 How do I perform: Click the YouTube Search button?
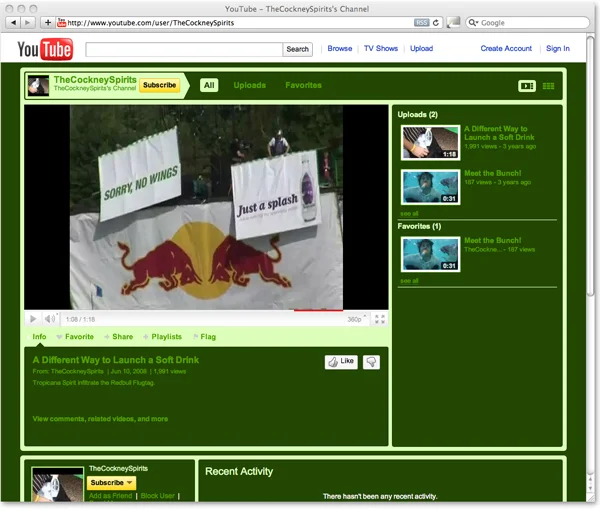pyautogui.click(x=297, y=49)
